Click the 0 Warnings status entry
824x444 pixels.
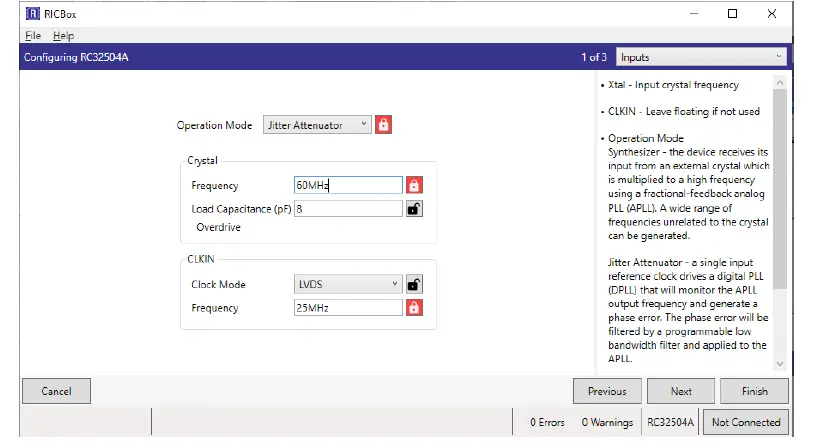pos(607,422)
